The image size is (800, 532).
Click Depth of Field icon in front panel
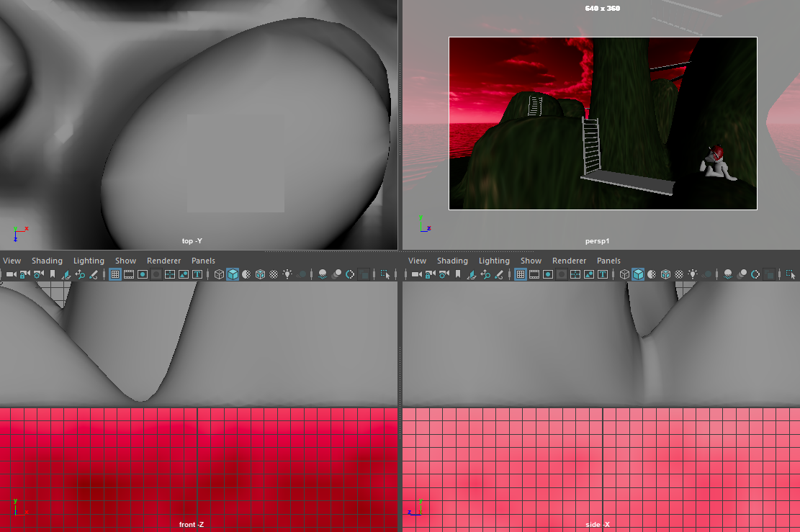coord(364,274)
